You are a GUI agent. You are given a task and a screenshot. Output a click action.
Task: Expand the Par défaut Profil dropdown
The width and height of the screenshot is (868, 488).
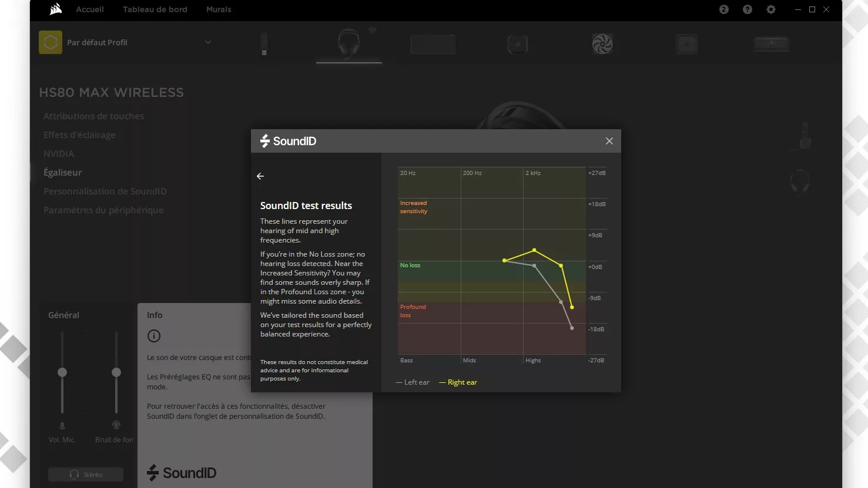pos(208,42)
